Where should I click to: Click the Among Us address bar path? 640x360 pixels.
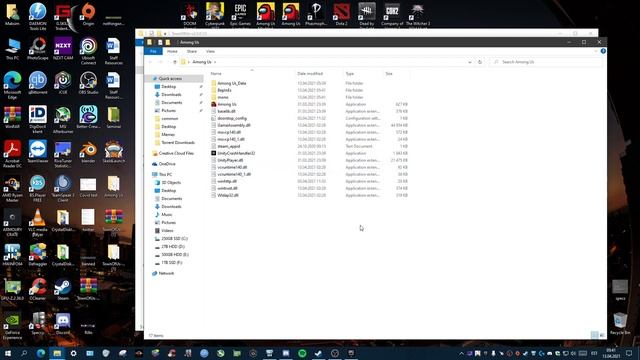click(x=202, y=62)
